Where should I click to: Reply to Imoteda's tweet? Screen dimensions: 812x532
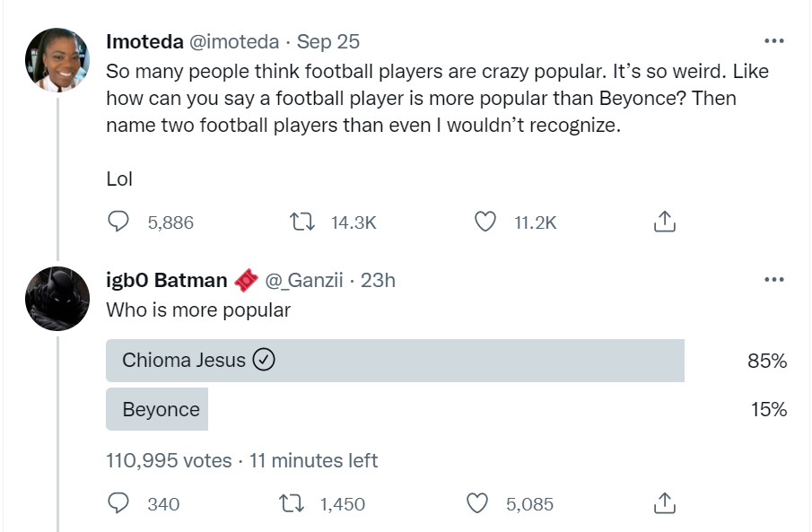point(119,222)
